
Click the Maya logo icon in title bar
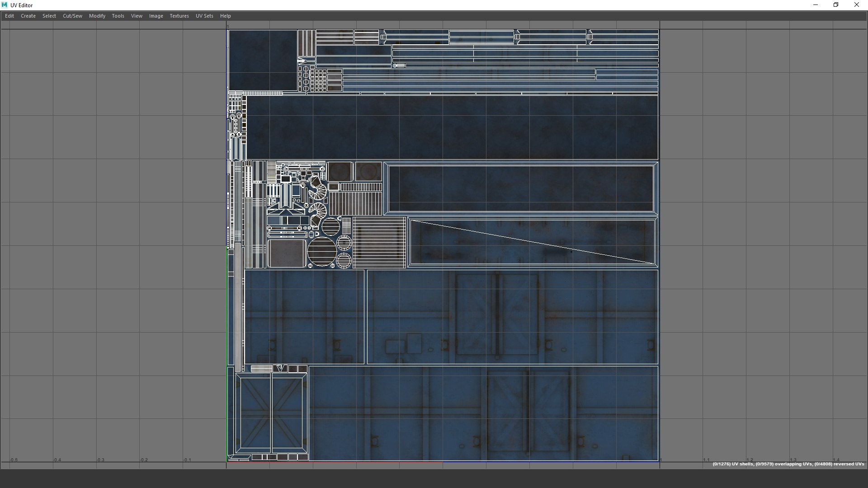(x=5, y=5)
